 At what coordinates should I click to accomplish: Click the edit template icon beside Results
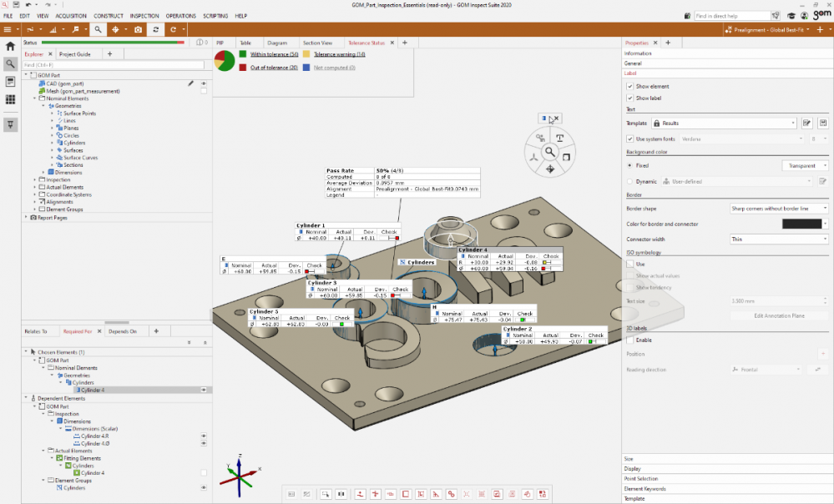806,123
